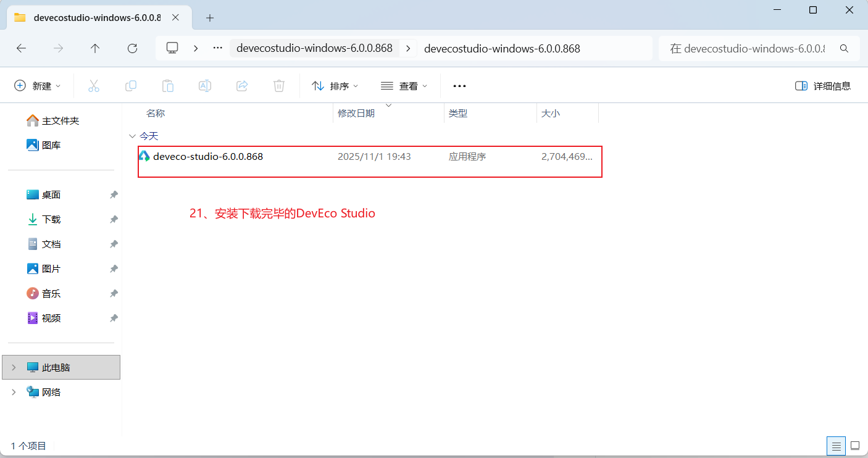Switch to large thumbnails view in status bar
Image resolution: width=868 pixels, height=458 pixels.
(x=855, y=445)
